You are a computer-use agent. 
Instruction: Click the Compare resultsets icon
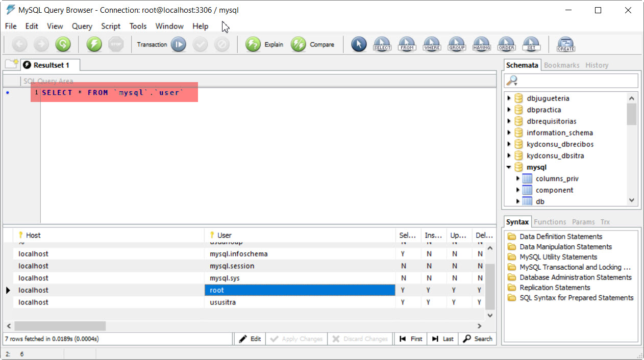coord(299,44)
